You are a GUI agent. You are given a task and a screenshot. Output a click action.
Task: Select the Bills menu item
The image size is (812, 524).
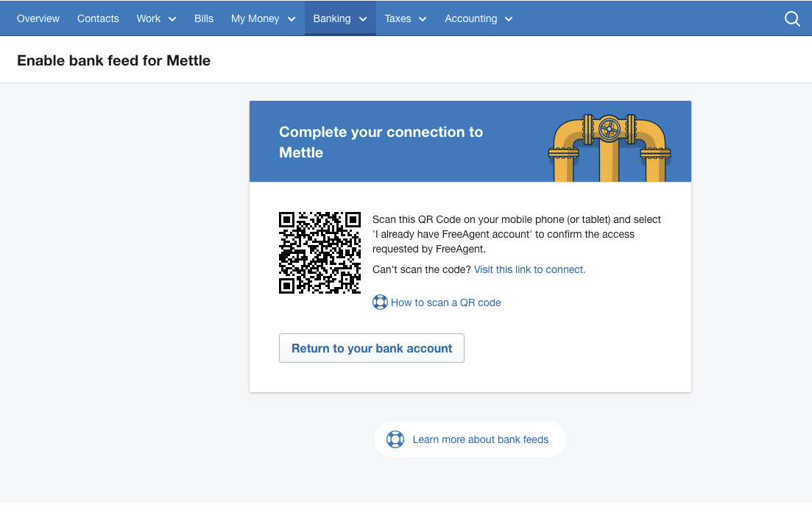pyautogui.click(x=204, y=18)
